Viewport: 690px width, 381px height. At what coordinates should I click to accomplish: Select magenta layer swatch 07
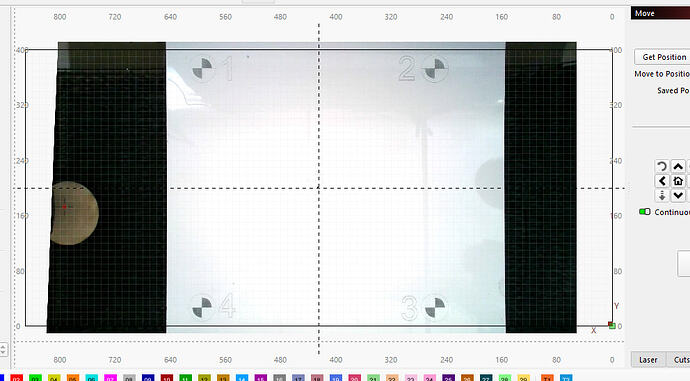click(110, 377)
